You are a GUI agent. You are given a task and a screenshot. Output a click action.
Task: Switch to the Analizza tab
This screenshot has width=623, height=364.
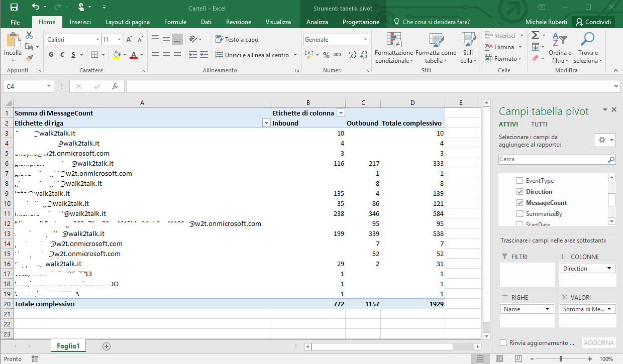(x=317, y=22)
